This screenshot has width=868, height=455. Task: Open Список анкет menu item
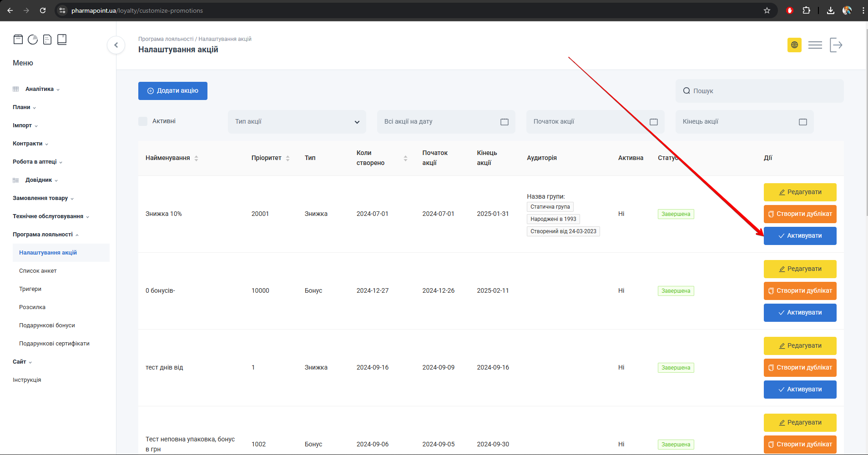tap(38, 271)
